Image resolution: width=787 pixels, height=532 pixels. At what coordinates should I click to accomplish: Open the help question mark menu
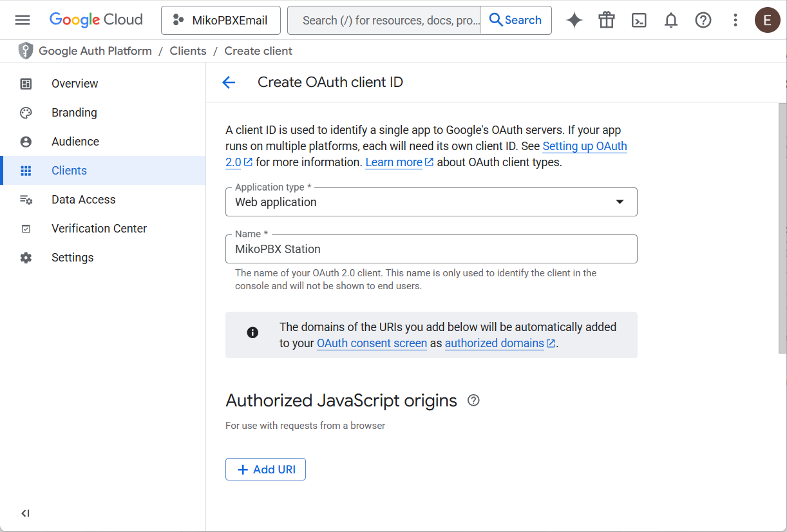coord(703,20)
